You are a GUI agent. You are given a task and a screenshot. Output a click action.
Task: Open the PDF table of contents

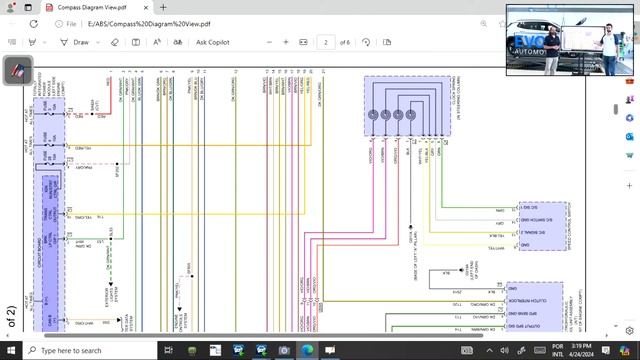click(12, 42)
